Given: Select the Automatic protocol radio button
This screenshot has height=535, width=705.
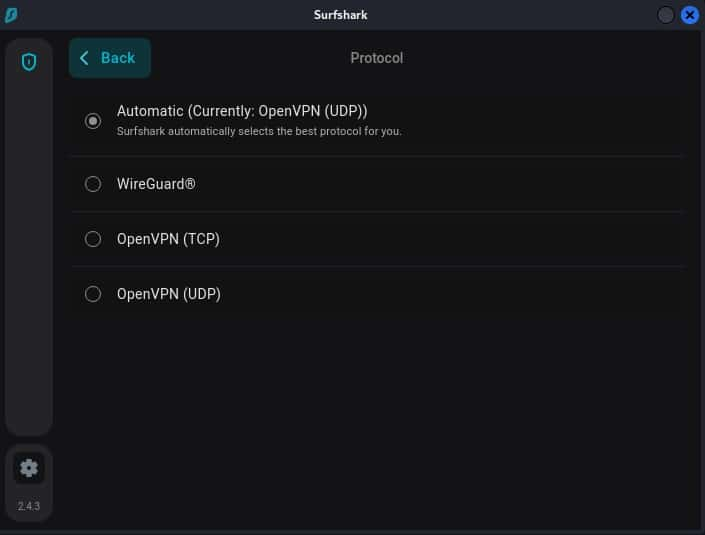Looking at the screenshot, I should (93, 120).
